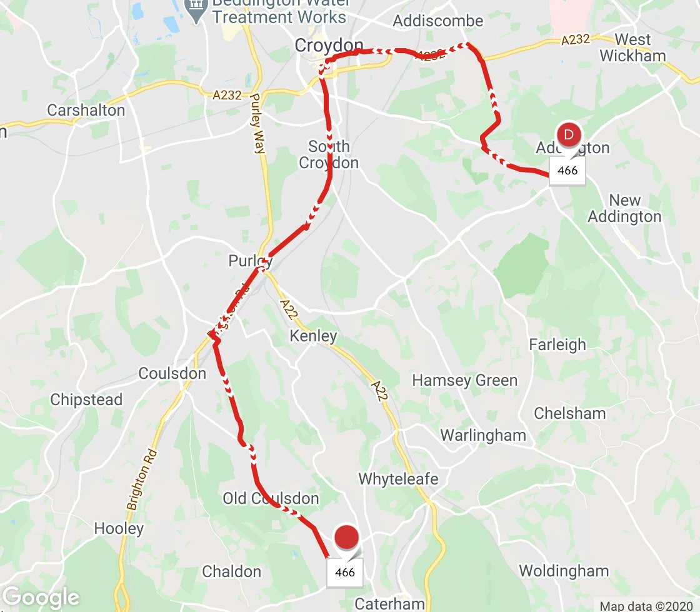Select the 466 label near Caterham
The image size is (700, 612).
tap(344, 572)
